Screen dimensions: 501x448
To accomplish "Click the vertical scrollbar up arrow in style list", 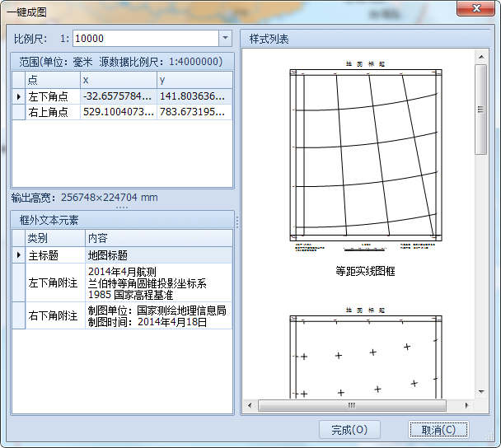I will (x=481, y=55).
